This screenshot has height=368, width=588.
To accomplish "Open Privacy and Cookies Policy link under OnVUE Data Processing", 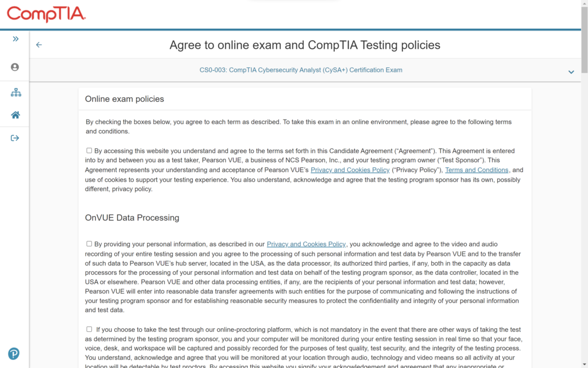I will 306,244.
